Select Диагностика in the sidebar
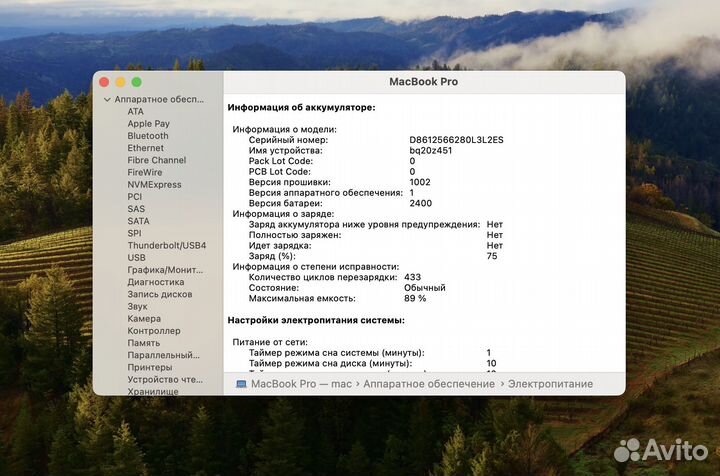Screen dimensions: 720x476 tap(156, 282)
